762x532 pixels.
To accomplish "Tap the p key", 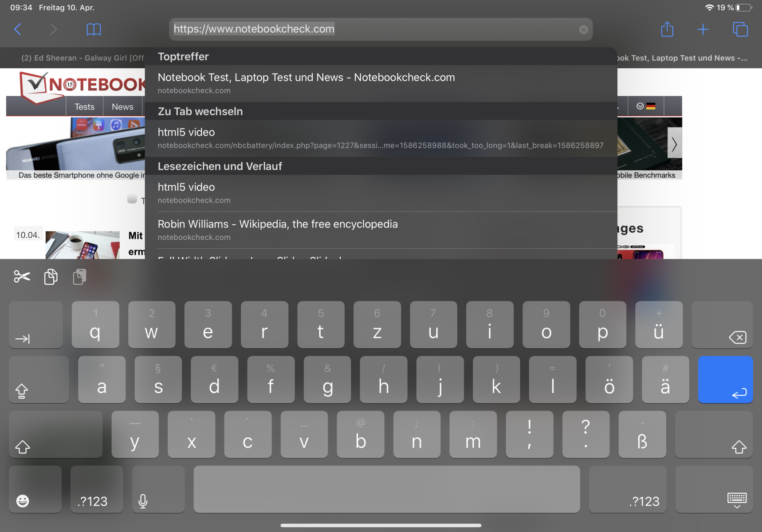I will tap(602, 325).
